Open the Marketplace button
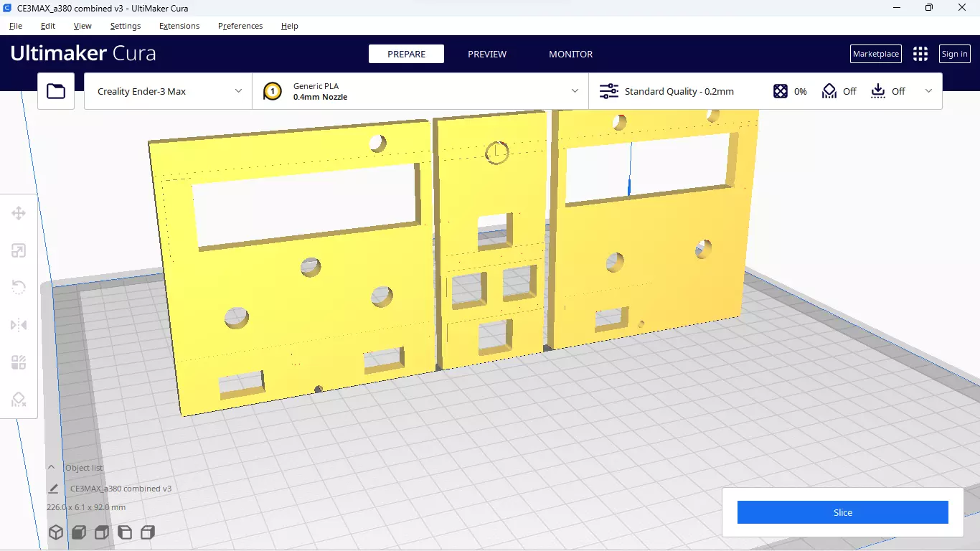Image resolution: width=980 pixels, height=551 pixels. click(x=876, y=54)
